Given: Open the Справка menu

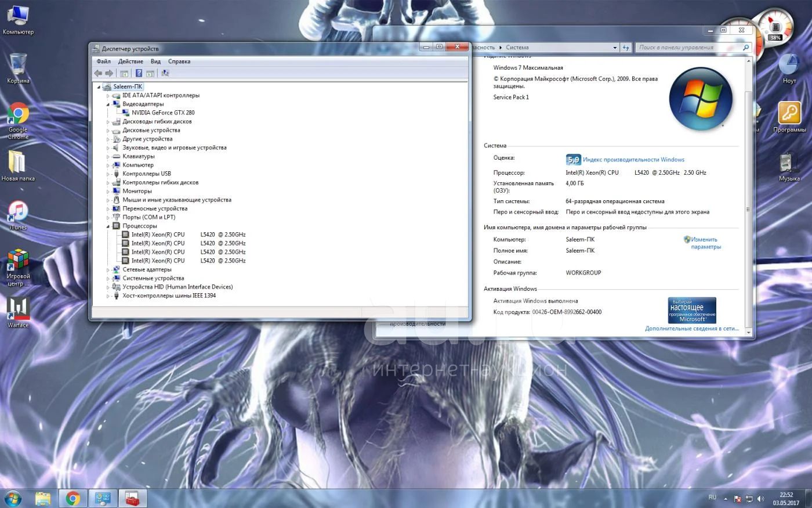Looking at the screenshot, I should tap(179, 61).
